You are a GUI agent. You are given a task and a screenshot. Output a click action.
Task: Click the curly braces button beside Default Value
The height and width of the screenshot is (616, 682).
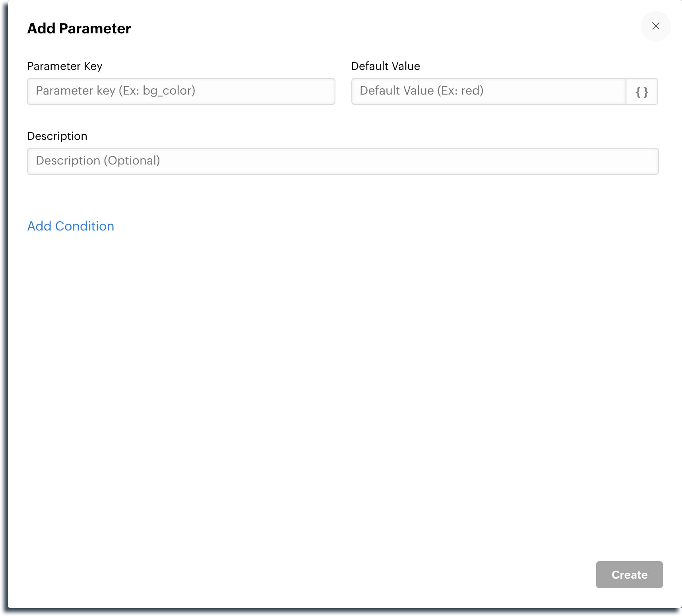pos(642,92)
